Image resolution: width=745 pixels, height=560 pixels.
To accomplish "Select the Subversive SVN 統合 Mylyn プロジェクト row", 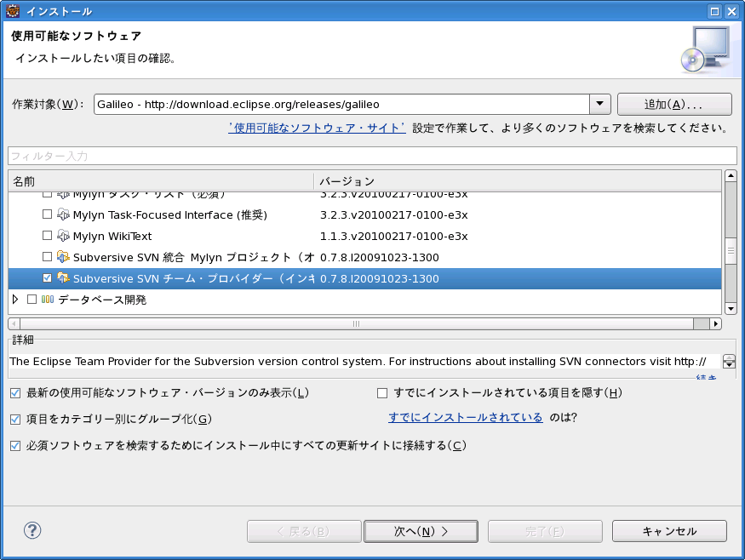I will tap(364, 257).
